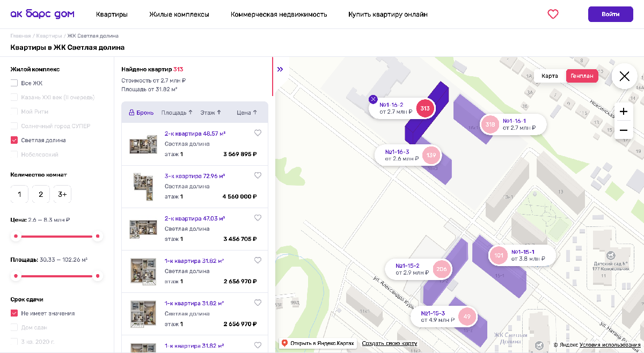Uncheck Светлая долина checkbox
This screenshot has width=644, height=353.
pos(14,140)
